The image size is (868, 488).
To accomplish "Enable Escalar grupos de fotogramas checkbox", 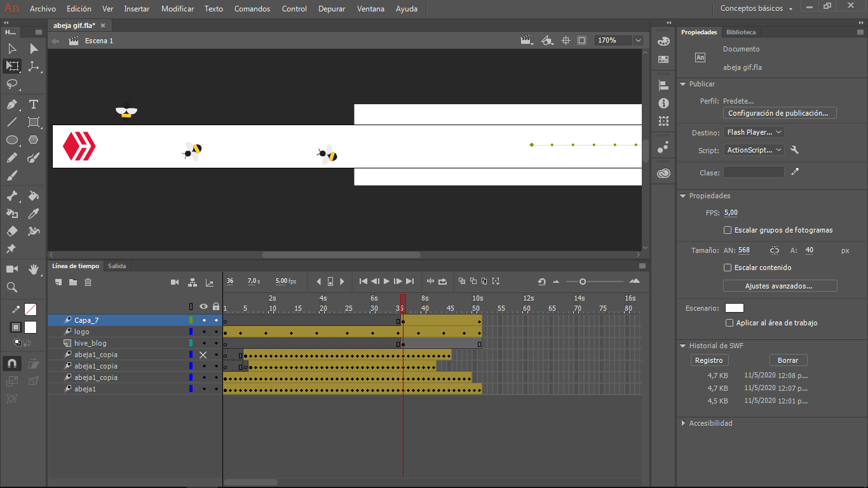I will pyautogui.click(x=728, y=230).
